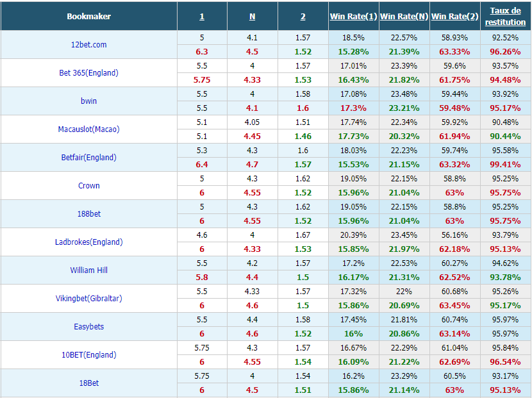Open the Vikingbet(Gibraltar) bookmaker link
The width and height of the screenshot is (532, 398).
coord(88,298)
